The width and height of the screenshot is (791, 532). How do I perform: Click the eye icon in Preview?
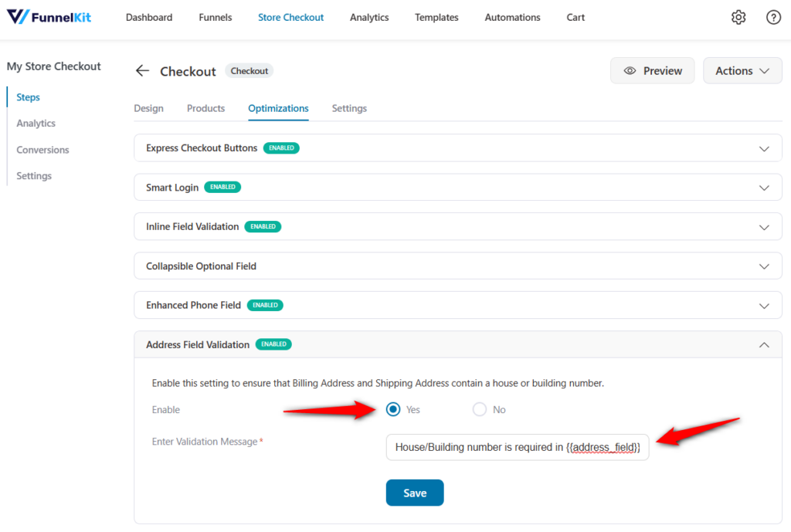pyautogui.click(x=630, y=70)
